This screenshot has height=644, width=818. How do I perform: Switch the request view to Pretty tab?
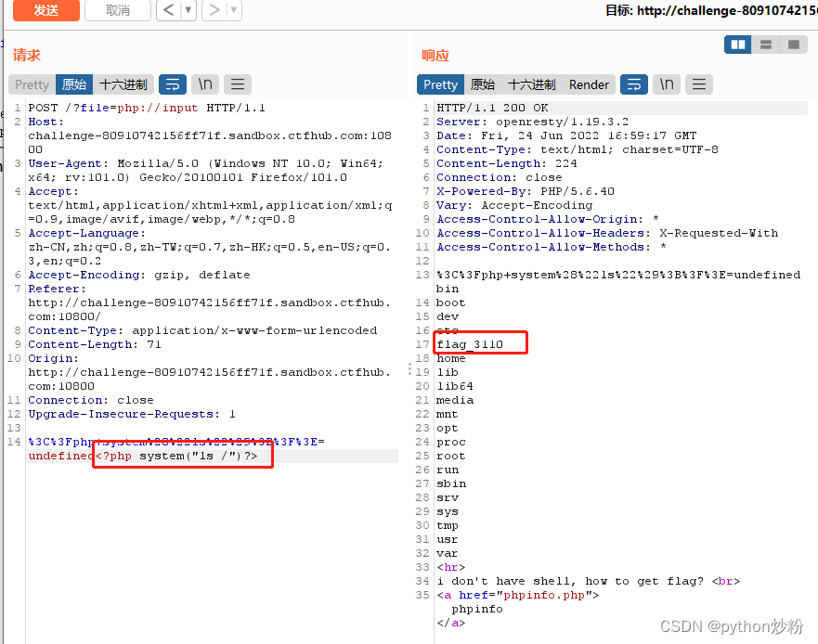pos(32,84)
